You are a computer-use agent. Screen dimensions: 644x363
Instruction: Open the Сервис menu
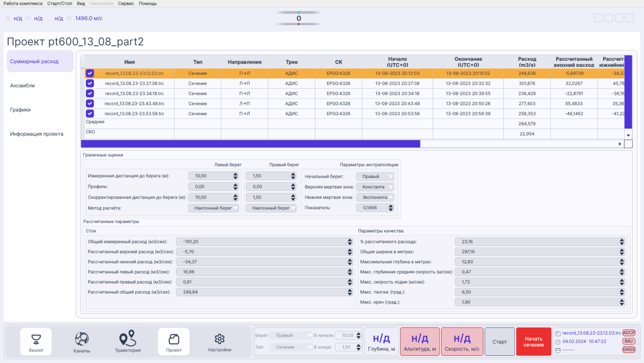coord(126,4)
